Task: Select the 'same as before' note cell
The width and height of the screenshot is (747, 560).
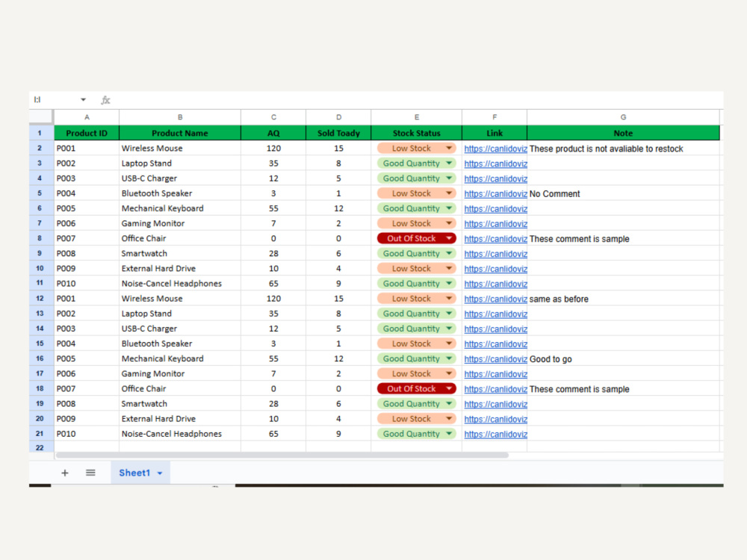Action: click(623, 299)
